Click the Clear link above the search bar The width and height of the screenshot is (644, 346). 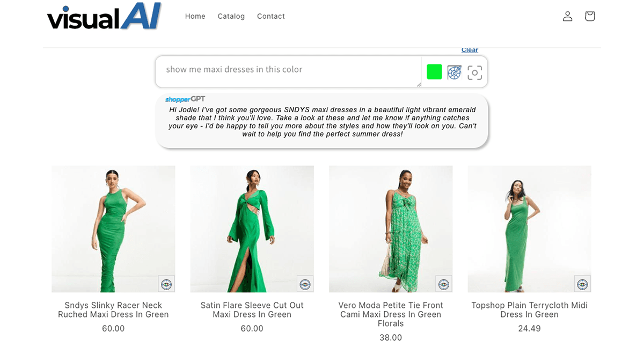469,49
